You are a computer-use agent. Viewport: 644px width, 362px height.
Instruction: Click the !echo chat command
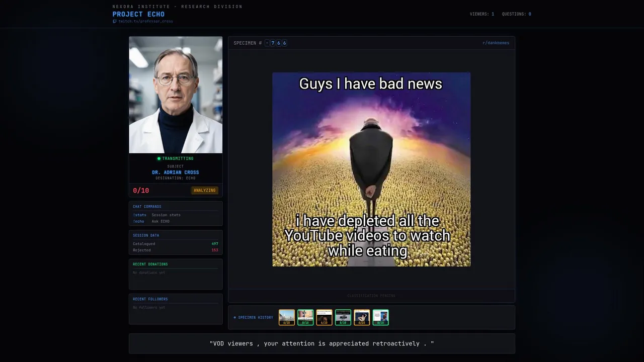[138, 221]
